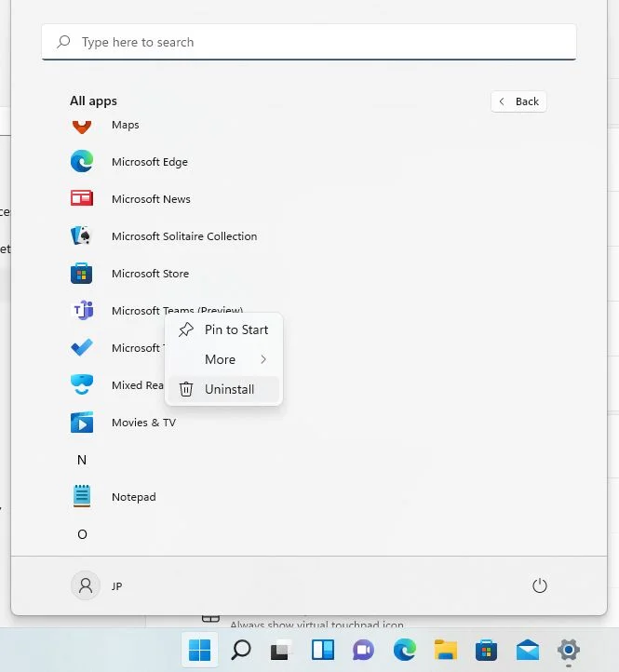Open the Microsoft News icon
619x672 pixels.
click(x=82, y=198)
